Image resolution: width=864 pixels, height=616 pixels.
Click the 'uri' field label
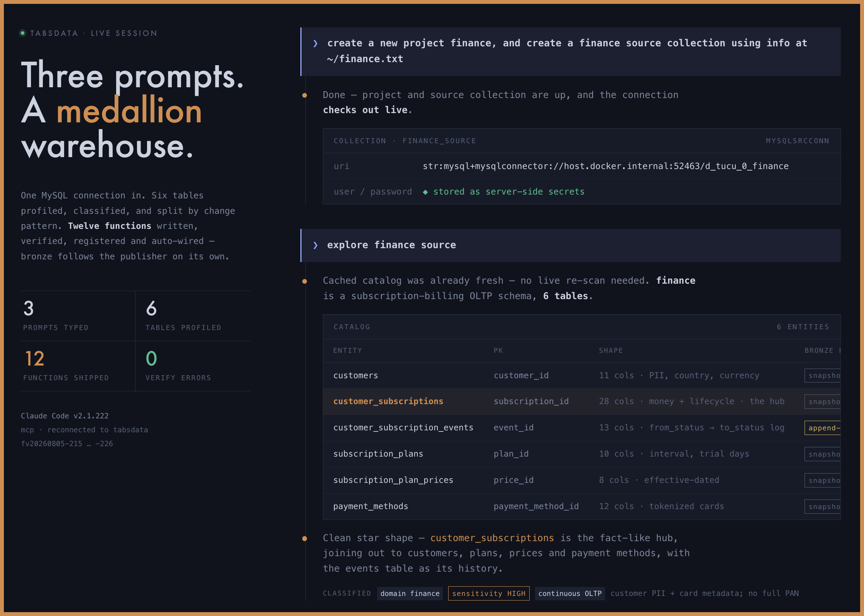tap(341, 166)
